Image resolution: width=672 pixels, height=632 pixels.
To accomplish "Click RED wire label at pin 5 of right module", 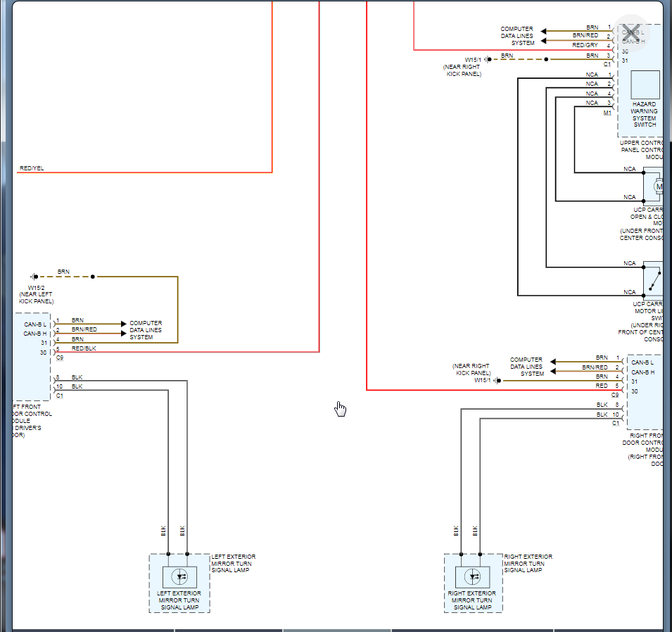I will pyautogui.click(x=602, y=386).
